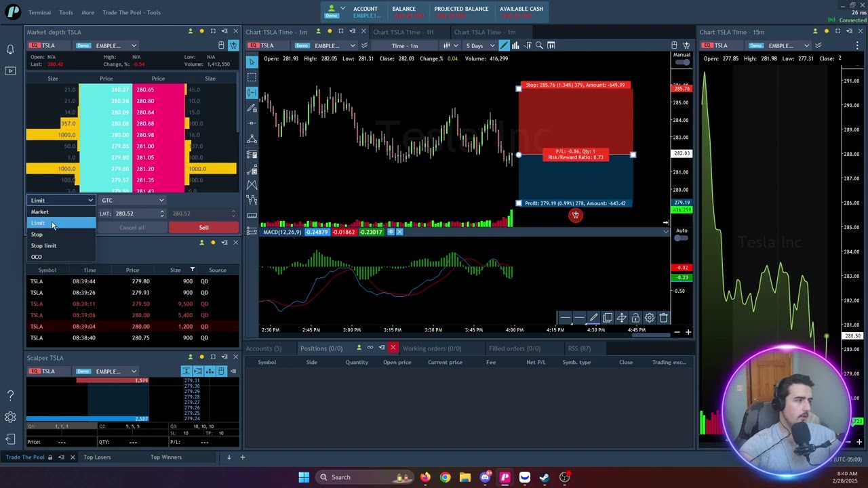Viewport: 868px width, 488px height.
Task: Increase LMT price with stepper arrows
Action: pyautogui.click(x=162, y=211)
